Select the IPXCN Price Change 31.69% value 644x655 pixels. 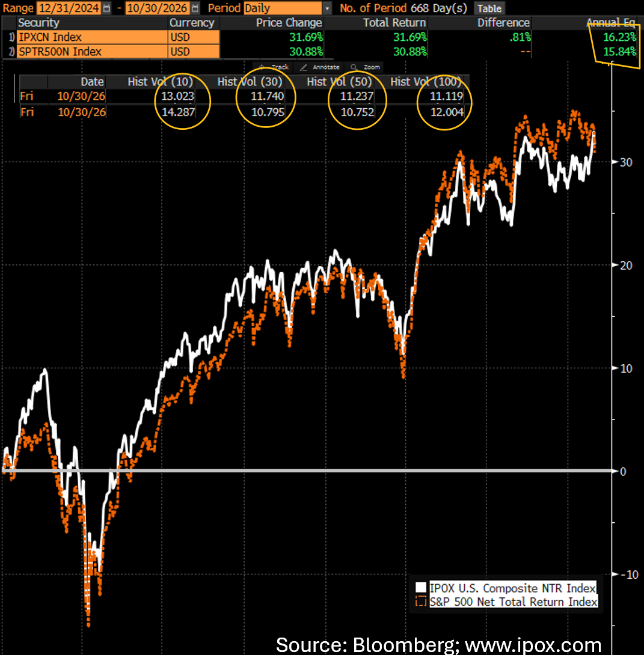click(x=306, y=37)
